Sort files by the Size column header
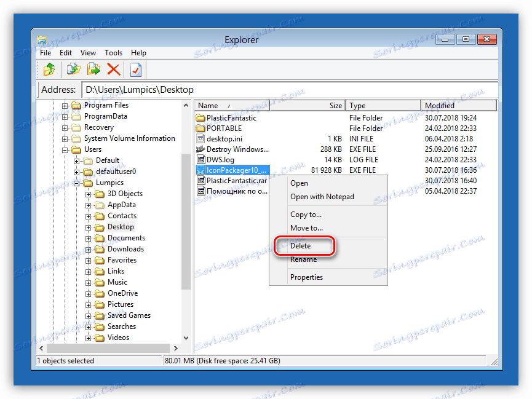The height and width of the screenshot is (399, 532). pyautogui.click(x=308, y=106)
